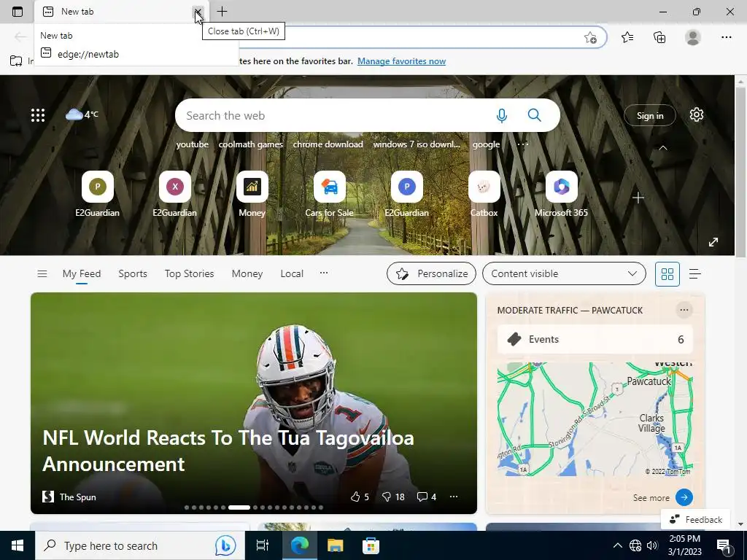Dislike the NFL story thumbs down

[x=393, y=497]
